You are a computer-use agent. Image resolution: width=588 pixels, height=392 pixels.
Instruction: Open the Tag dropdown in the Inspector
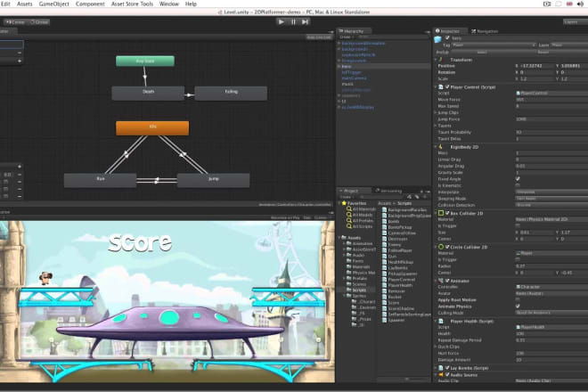(x=494, y=45)
